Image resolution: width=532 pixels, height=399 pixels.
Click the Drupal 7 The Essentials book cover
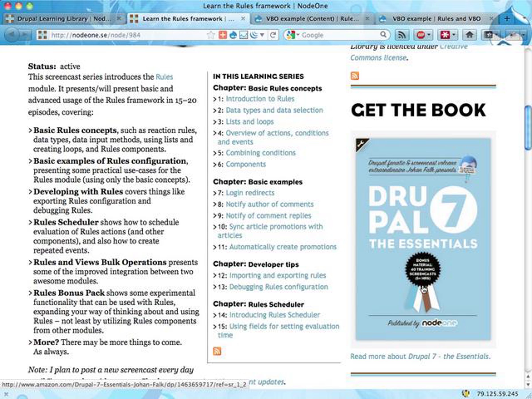point(423,239)
